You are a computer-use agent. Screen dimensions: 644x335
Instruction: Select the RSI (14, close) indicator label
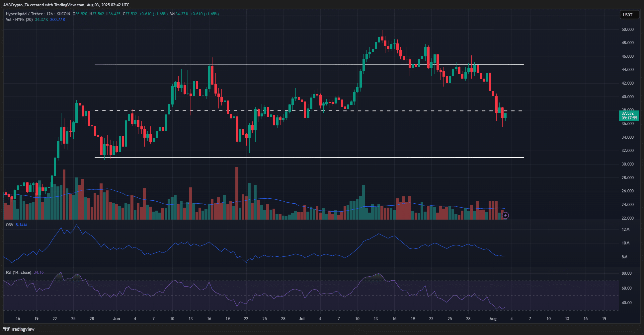pos(19,272)
